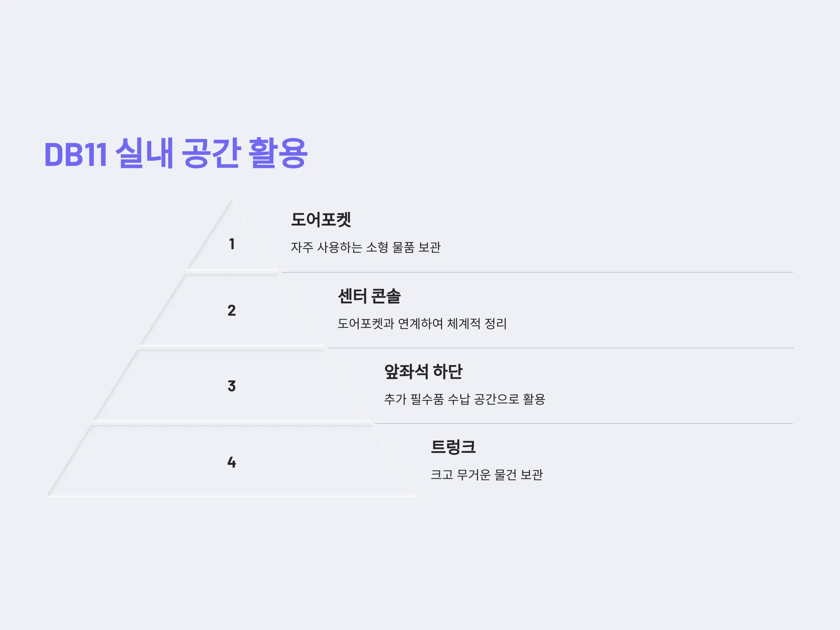Click the '센터 콘솔' heading
The width and height of the screenshot is (840, 630).
click(369, 296)
